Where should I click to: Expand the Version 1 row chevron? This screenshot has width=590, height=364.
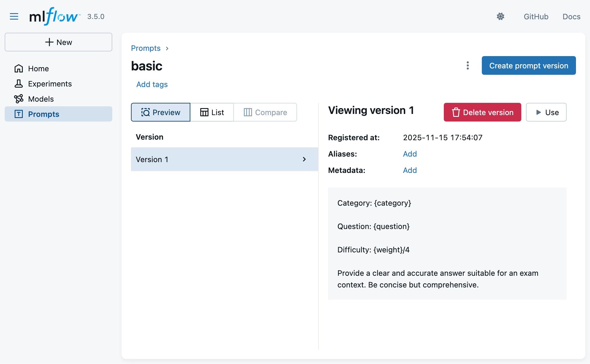(x=304, y=159)
